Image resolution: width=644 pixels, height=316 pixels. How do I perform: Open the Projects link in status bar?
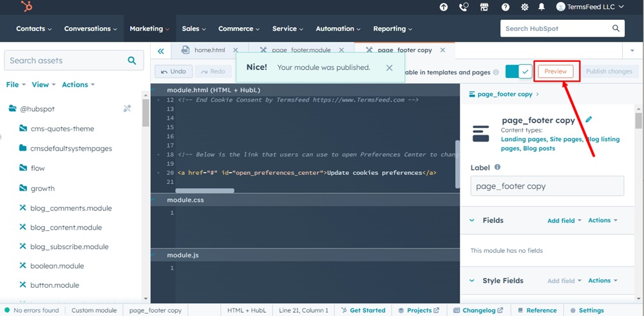pyautogui.click(x=419, y=310)
